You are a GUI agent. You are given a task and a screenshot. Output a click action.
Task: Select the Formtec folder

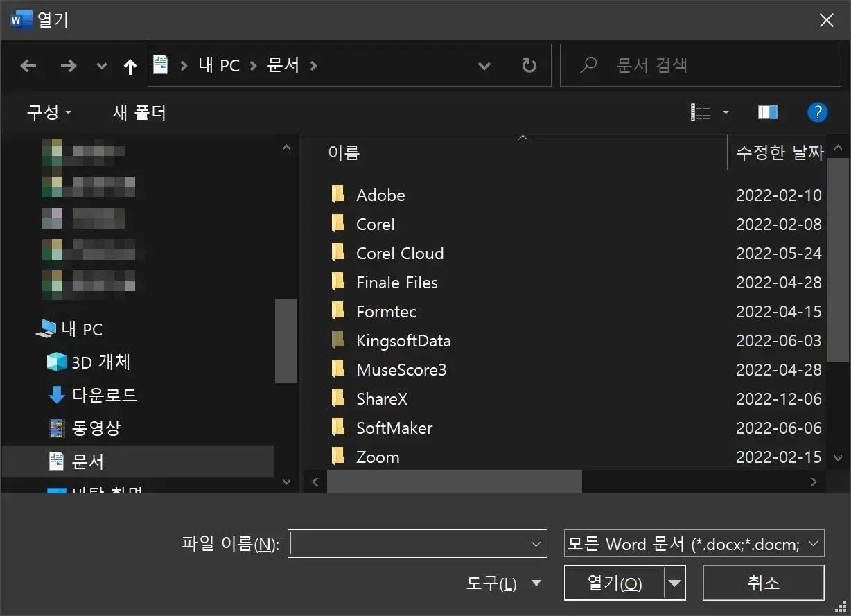pos(386,312)
